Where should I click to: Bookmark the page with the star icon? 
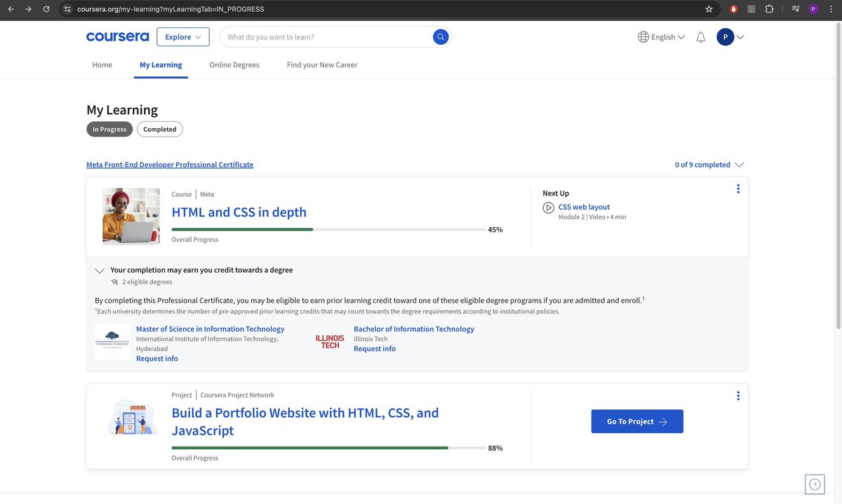click(x=709, y=9)
